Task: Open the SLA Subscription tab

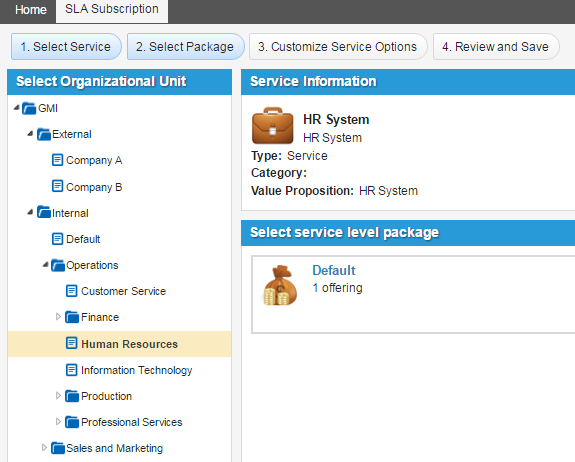Action: click(x=112, y=10)
